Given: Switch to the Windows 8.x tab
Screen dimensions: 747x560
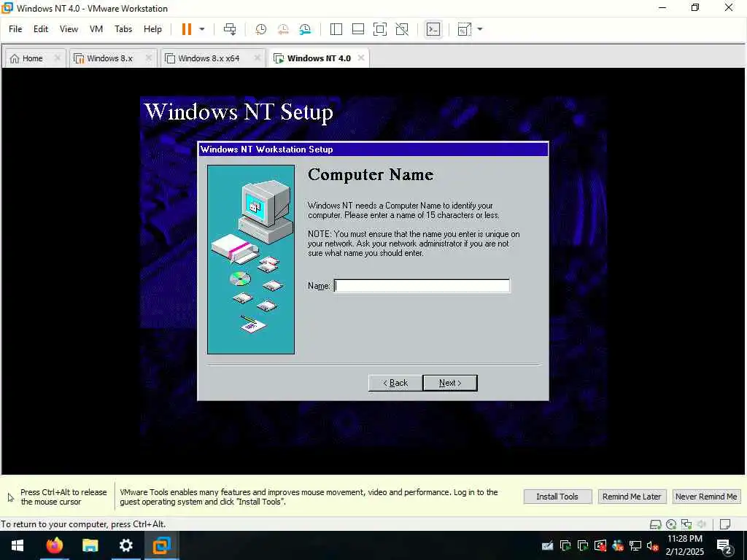Looking at the screenshot, I should (x=109, y=58).
